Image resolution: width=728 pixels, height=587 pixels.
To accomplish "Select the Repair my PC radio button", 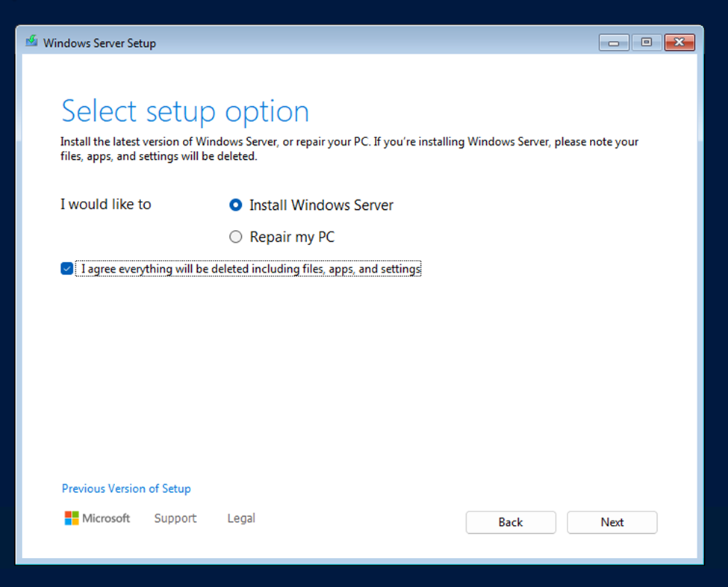I will coord(236,237).
